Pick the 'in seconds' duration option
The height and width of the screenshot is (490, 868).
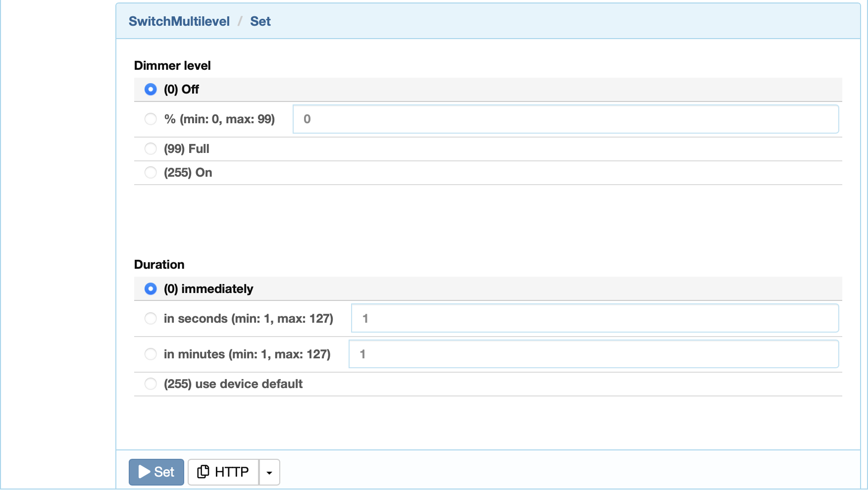click(x=151, y=319)
